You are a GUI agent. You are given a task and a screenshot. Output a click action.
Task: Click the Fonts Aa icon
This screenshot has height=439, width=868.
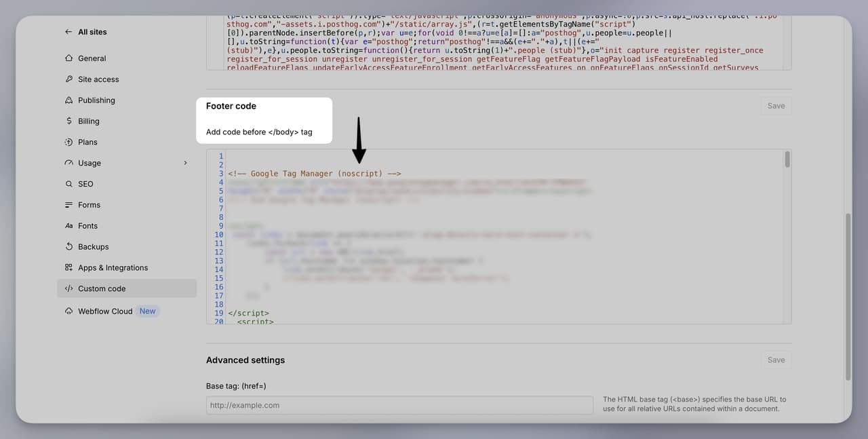tap(68, 226)
